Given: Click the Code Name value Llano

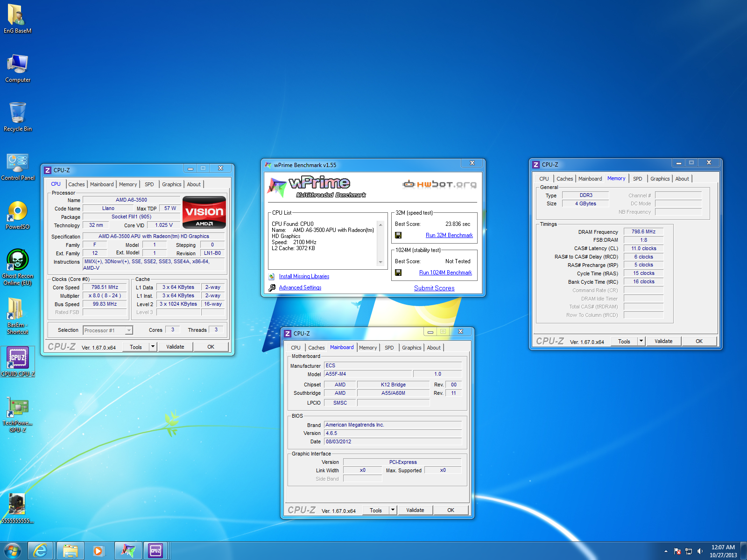Looking at the screenshot, I should pos(108,208).
